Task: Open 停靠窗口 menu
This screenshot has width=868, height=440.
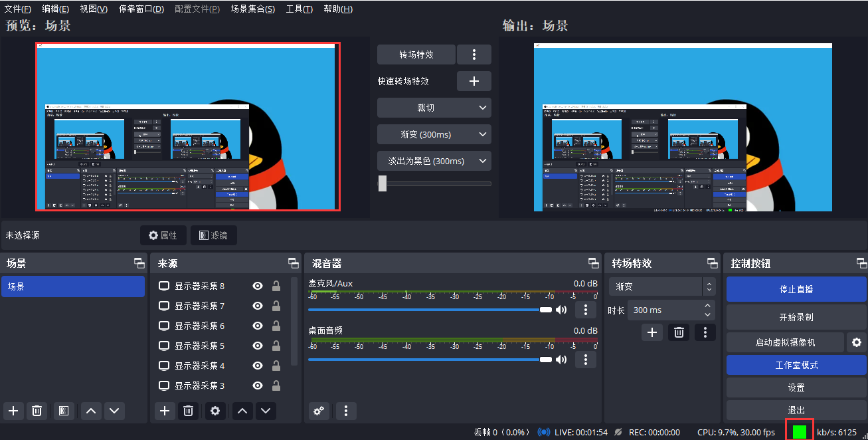Action: [141, 9]
